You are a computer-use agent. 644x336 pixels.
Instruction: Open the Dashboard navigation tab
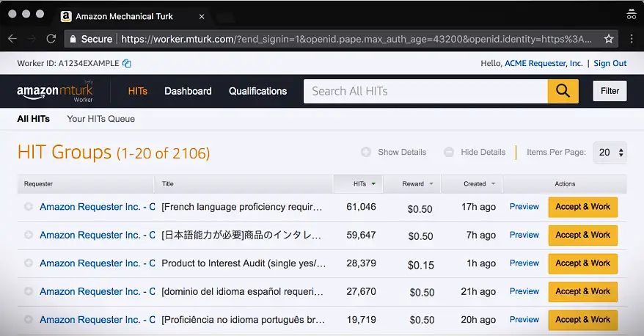[x=188, y=91]
